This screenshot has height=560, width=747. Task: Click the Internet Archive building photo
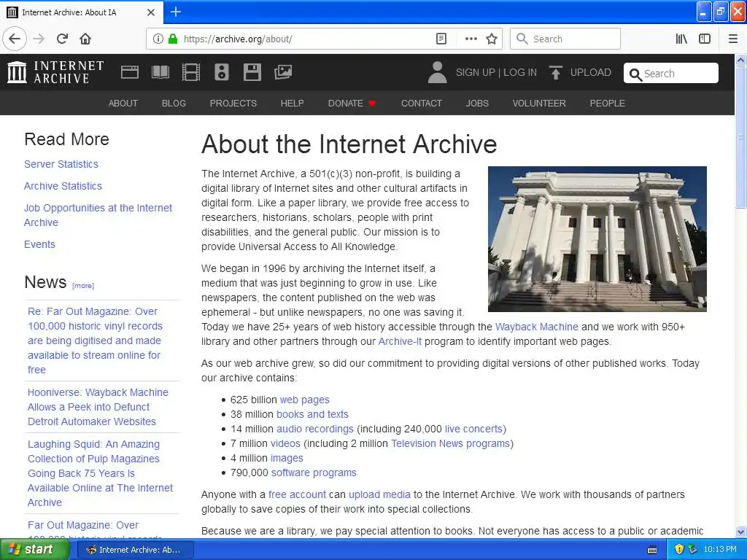click(597, 239)
